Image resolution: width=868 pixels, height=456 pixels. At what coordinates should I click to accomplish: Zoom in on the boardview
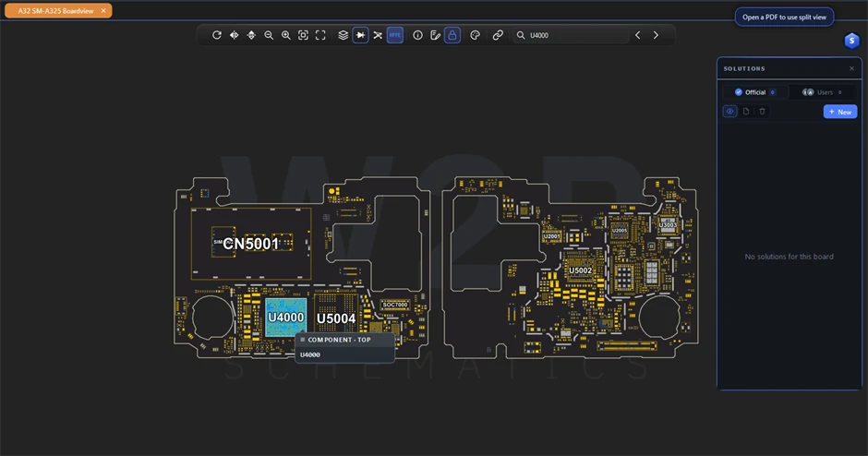[x=285, y=35]
